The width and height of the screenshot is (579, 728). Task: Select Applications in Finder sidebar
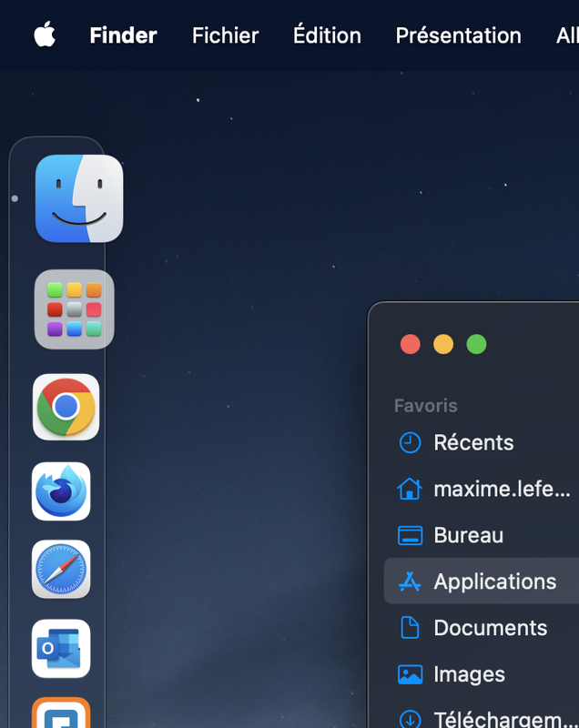482,581
